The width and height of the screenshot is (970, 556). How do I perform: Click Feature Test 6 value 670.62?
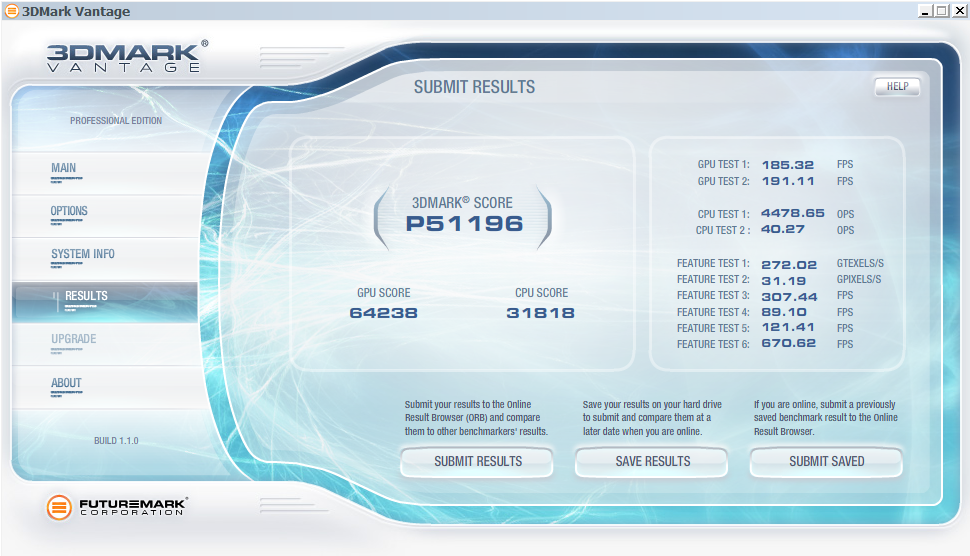788,343
